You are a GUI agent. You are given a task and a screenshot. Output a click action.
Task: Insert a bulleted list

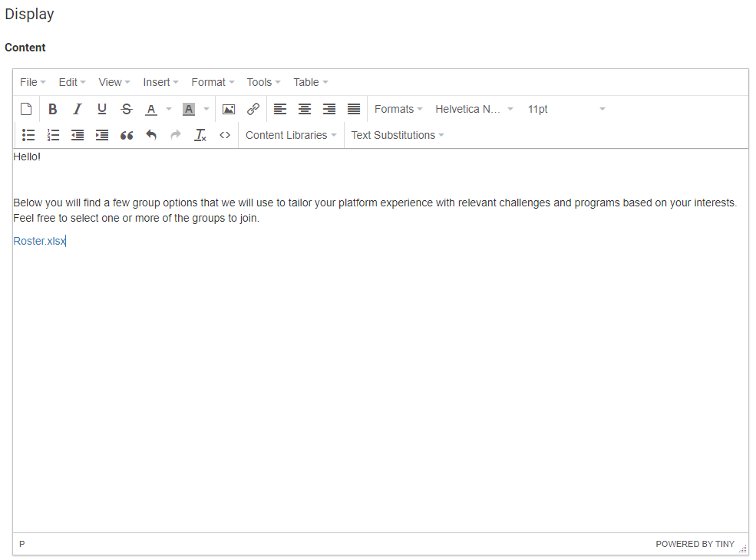click(x=28, y=135)
